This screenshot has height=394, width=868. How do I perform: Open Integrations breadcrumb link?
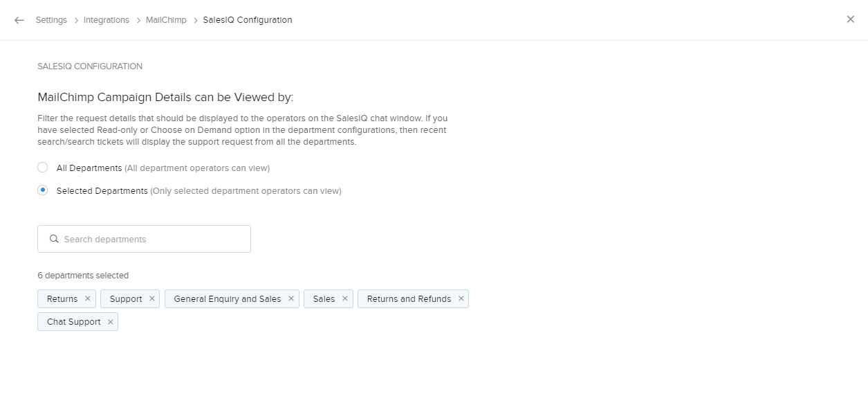pyautogui.click(x=107, y=20)
